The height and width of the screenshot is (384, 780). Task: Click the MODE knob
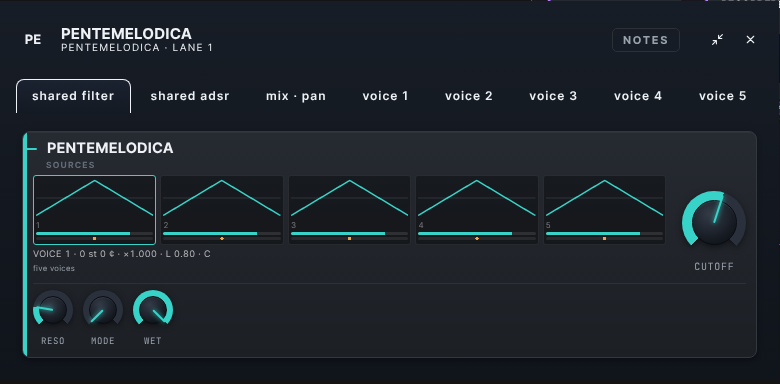[x=103, y=310]
